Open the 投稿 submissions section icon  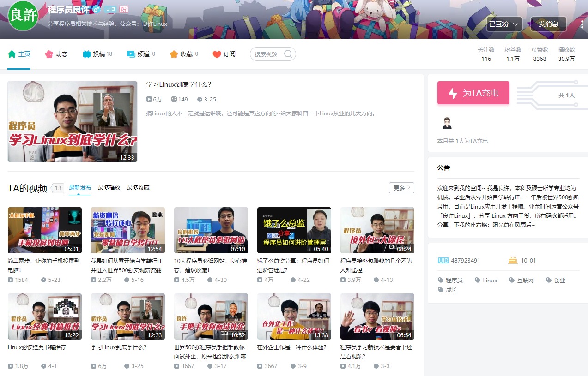coord(86,54)
